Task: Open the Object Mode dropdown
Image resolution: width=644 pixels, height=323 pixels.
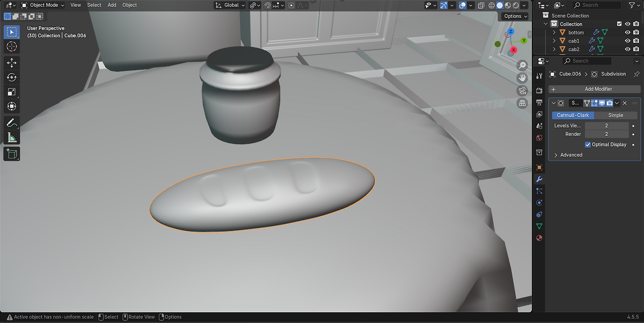Action: point(43,5)
